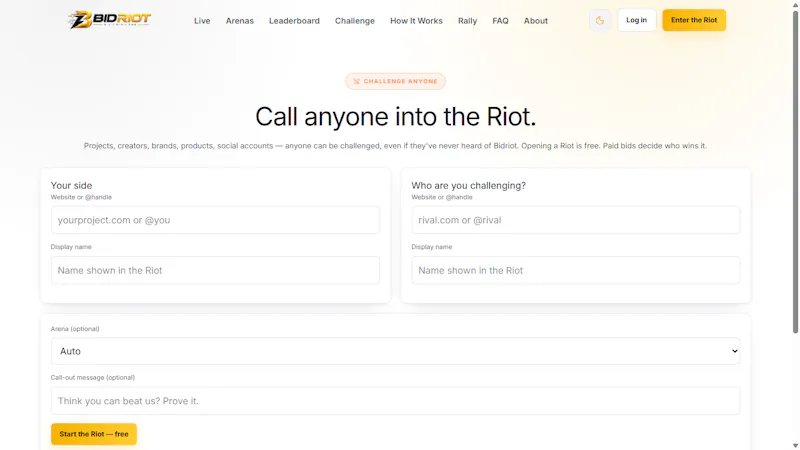
Task: Focus rival website or handle field
Action: click(x=576, y=220)
